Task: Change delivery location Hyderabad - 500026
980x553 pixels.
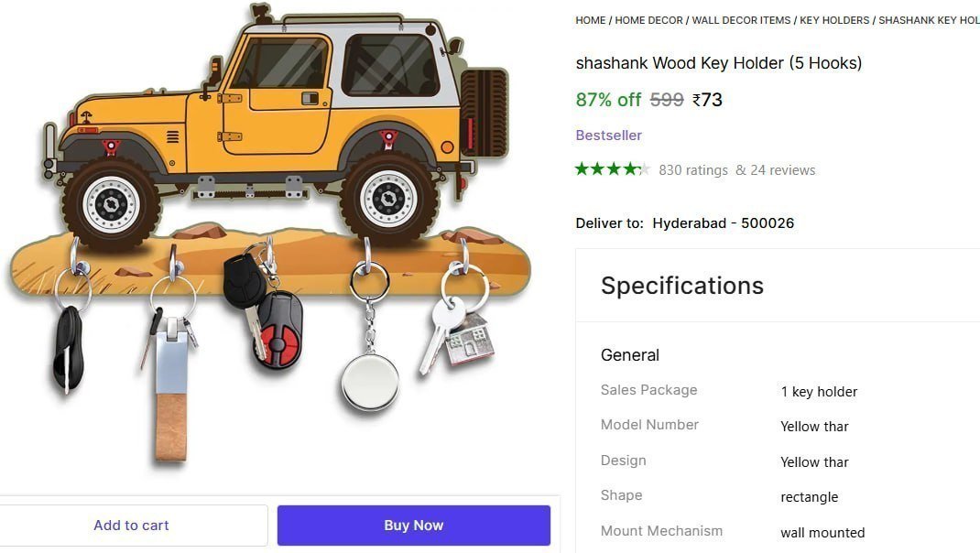Action: 724,223
